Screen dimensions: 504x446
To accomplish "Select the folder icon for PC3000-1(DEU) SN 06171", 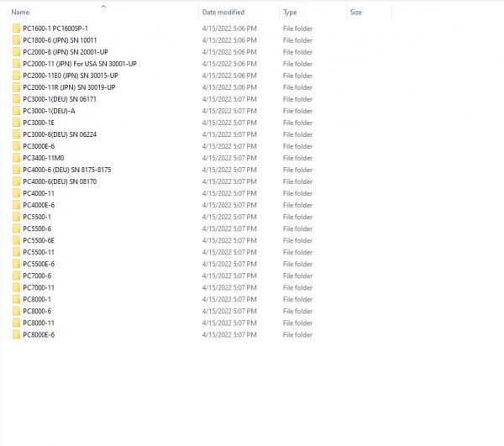I will [x=17, y=99].
